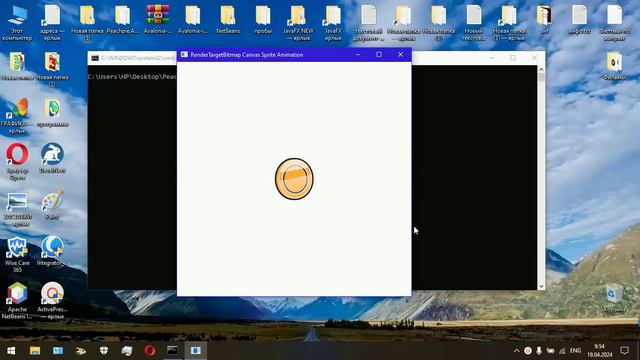
Task: Click the cmd window scrollbar down arrow
Action: click(x=541, y=286)
